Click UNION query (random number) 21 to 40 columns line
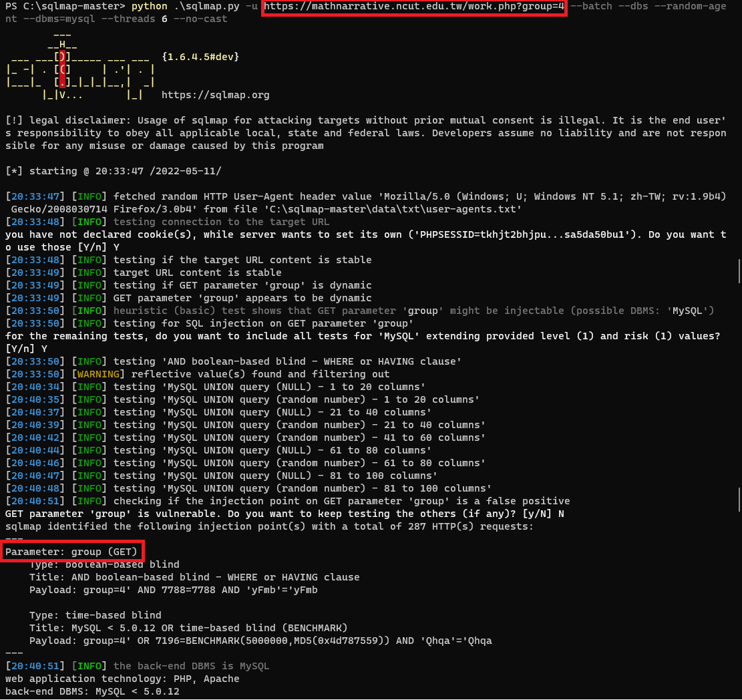 pyautogui.click(x=245, y=425)
